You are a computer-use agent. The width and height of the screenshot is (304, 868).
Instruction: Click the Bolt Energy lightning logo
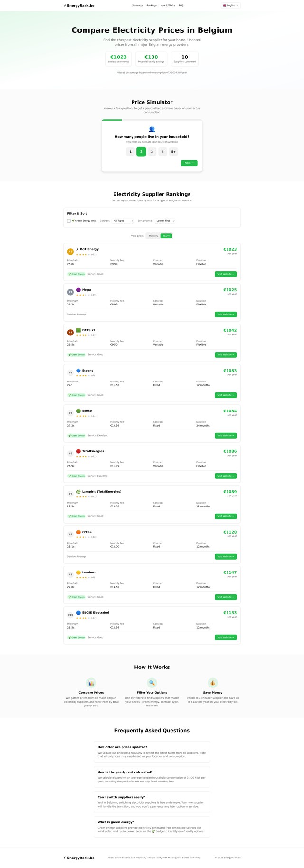[77, 249]
